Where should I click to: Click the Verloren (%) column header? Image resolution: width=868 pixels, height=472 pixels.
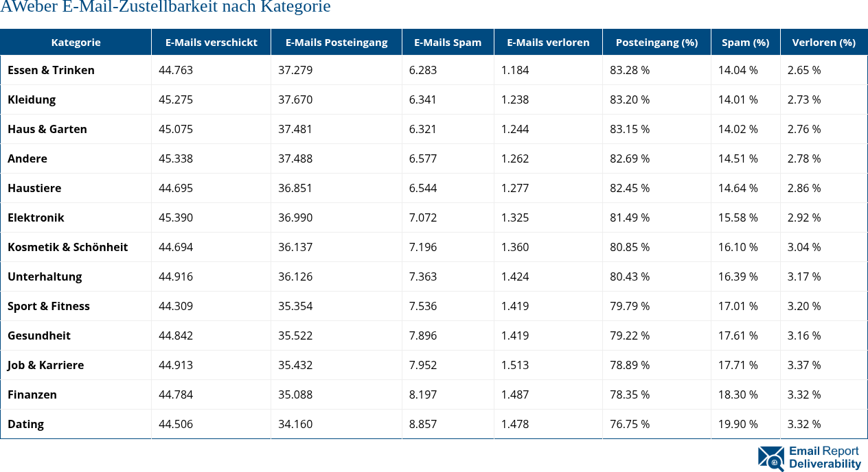[823, 43]
